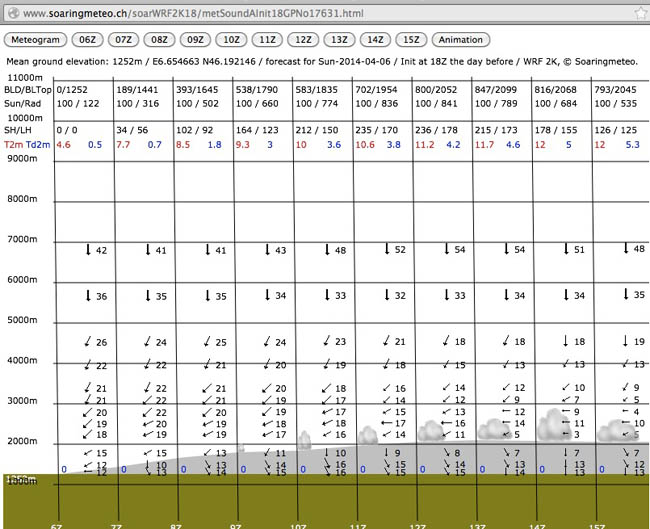Screen dimensions: 650x529
Task: Click the red T2m value 11.7
Action: pos(485,145)
